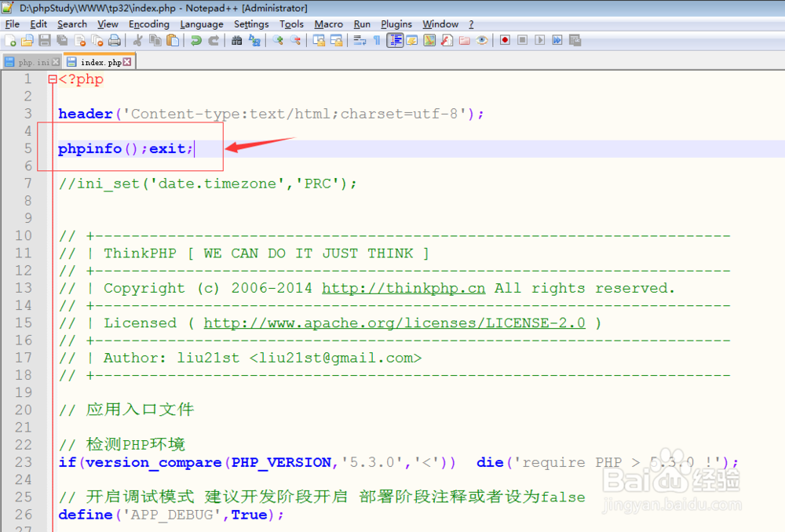Click the Zoom Out magnifier icon
Screen dimensions: 785x532
pyautogui.click(x=295, y=41)
